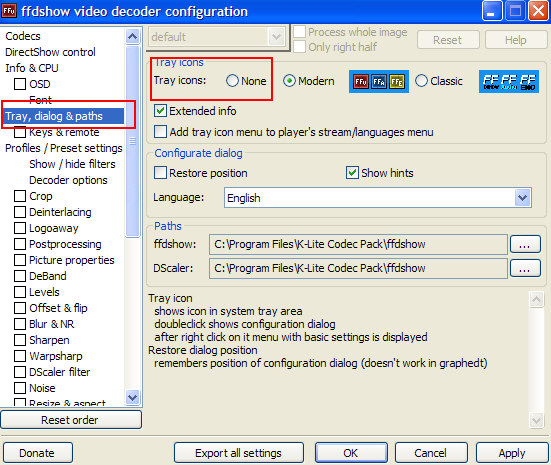
Task: Click the Reset order button
Action: pyautogui.click(x=71, y=420)
